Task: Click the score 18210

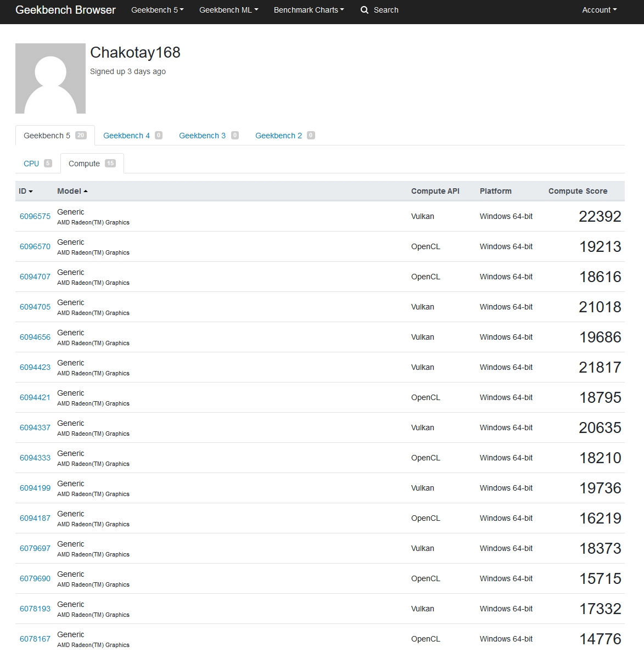Action: coord(600,458)
